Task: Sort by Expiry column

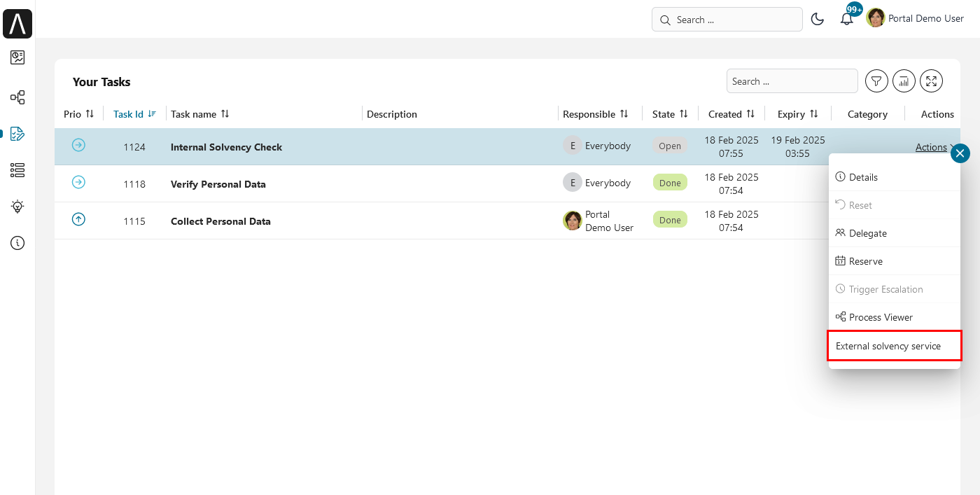Action: click(x=813, y=113)
